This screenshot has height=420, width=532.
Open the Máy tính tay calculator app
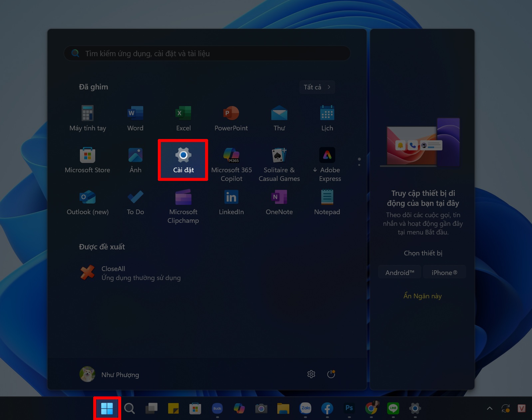click(88, 118)
